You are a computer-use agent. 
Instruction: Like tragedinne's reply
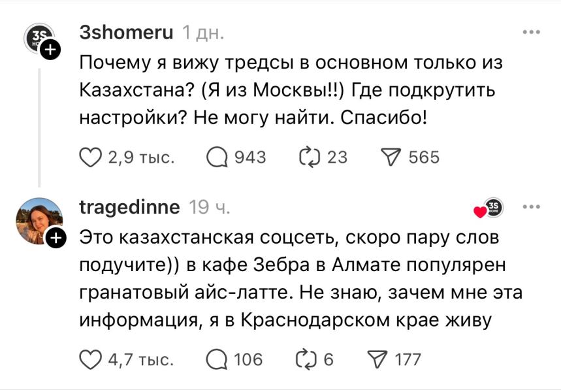pyautogui.click(x=90, y=359)
